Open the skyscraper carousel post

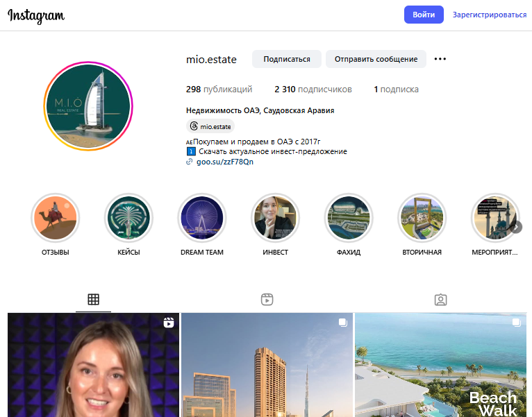click(267, 365)
